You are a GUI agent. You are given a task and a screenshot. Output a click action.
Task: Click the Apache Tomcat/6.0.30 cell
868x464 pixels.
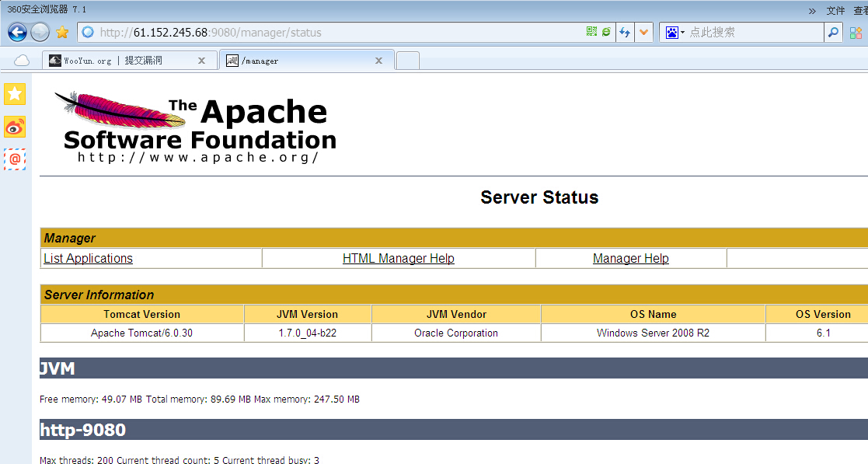[141, 333]
